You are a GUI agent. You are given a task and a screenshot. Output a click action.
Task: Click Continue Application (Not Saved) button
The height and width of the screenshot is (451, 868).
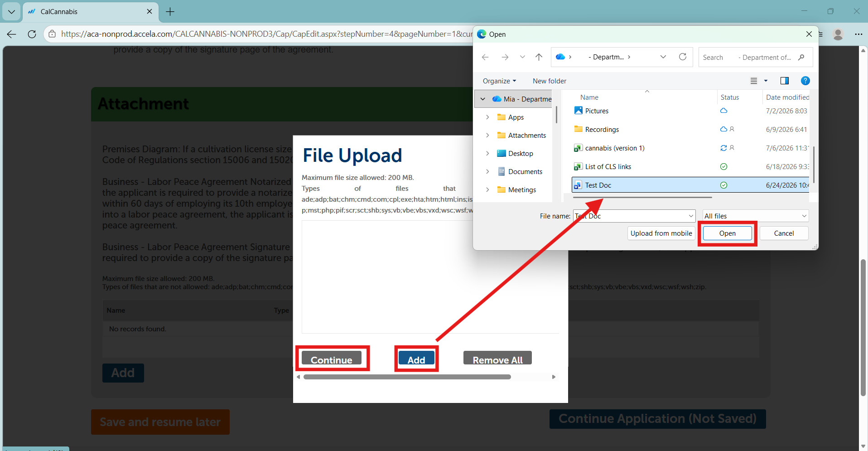[657, 419]
